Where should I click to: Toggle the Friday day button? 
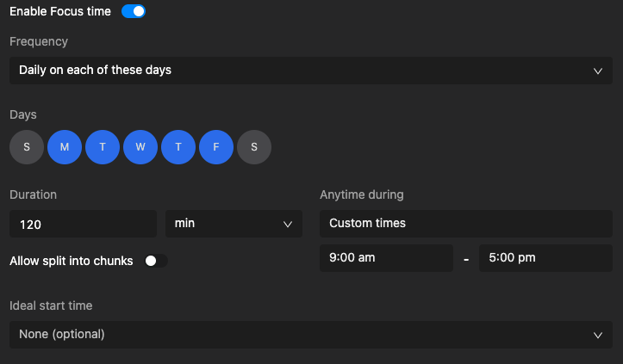tap(216, 147)
